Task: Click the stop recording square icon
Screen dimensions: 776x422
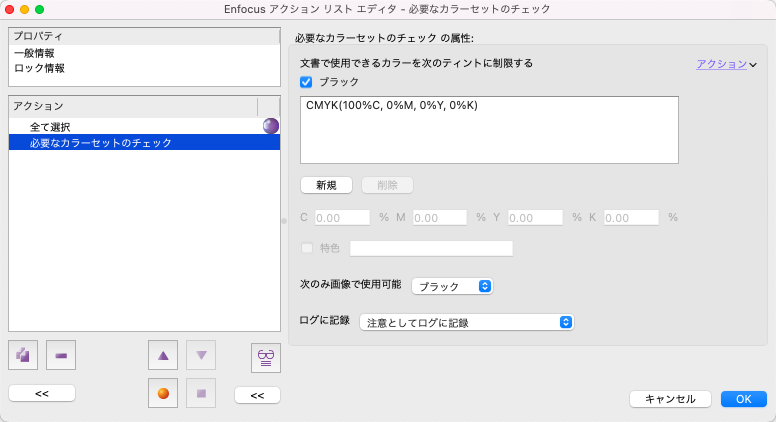Action: (x=201, y=393)
